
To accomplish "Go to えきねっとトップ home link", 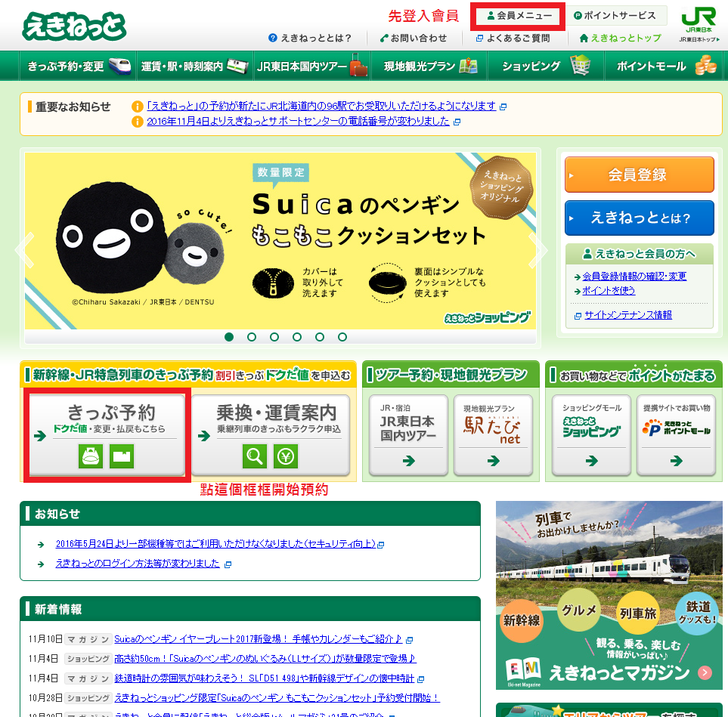I will click(621, 38).
